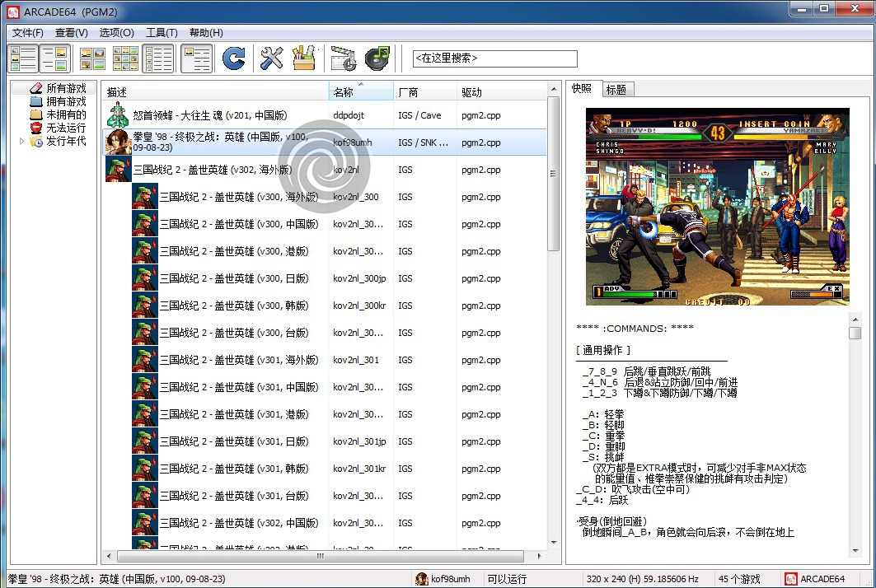The image size is (876, 588).
Task: Click game icon for v300 日版 row
Action: tap(145, 278)
